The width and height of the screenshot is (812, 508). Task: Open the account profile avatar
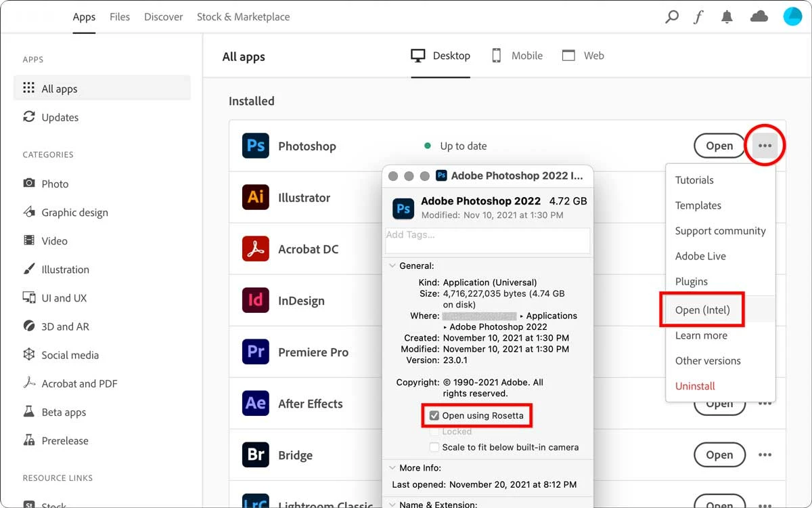[x=792, y=17]
